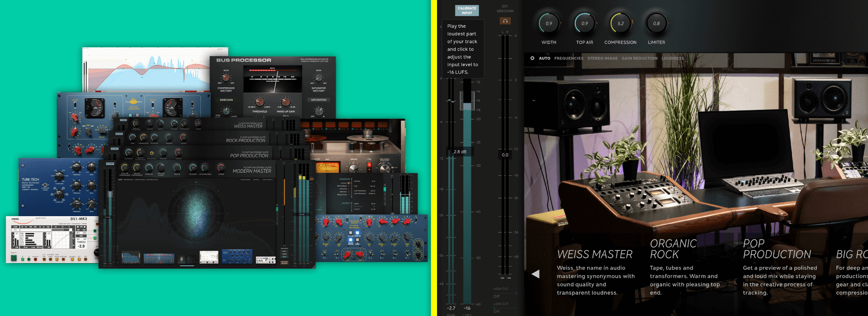This screenshot has width=868, height=316.
Task: Click Modern Master's Low Mid Compression knob
Action: tap(125, 168)
